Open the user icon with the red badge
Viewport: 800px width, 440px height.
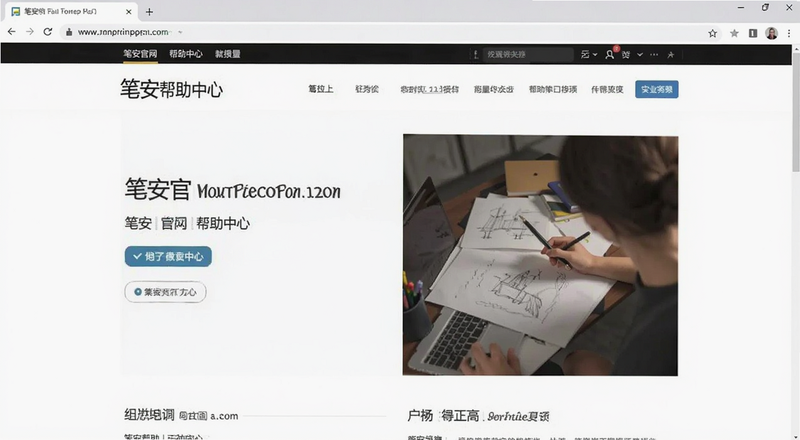pos(610,54)
